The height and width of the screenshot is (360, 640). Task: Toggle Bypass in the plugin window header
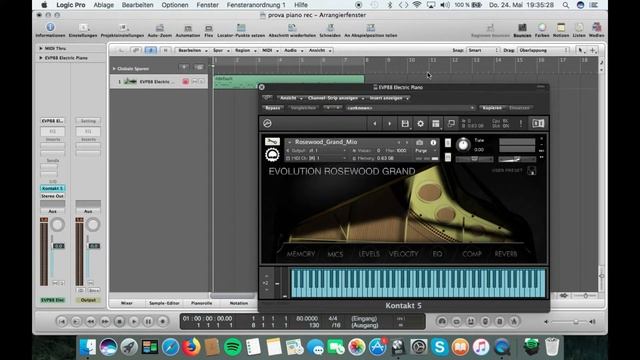[x=273, y=108]
